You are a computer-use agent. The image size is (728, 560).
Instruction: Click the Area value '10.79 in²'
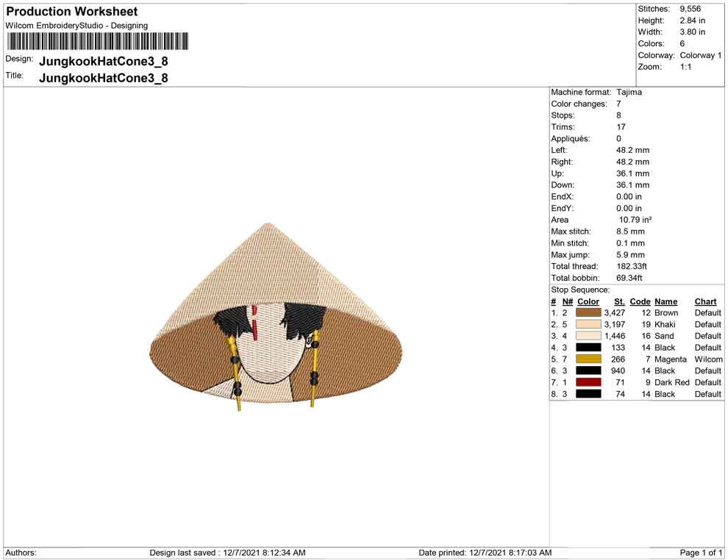tap(635, 220)
